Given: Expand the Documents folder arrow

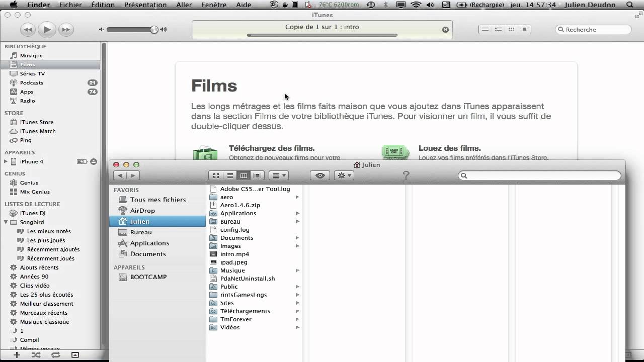Looking at the screenshot, I should point(297,238).
